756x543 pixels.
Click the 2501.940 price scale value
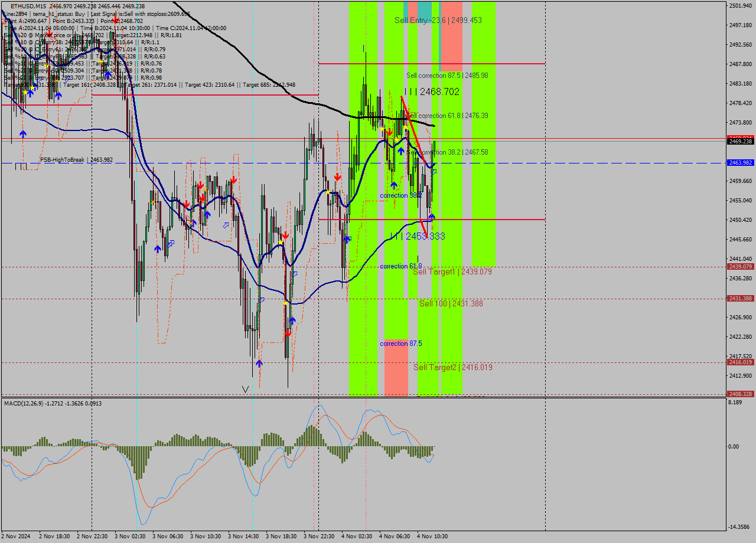pyautogui.click(x=741, y=6)
